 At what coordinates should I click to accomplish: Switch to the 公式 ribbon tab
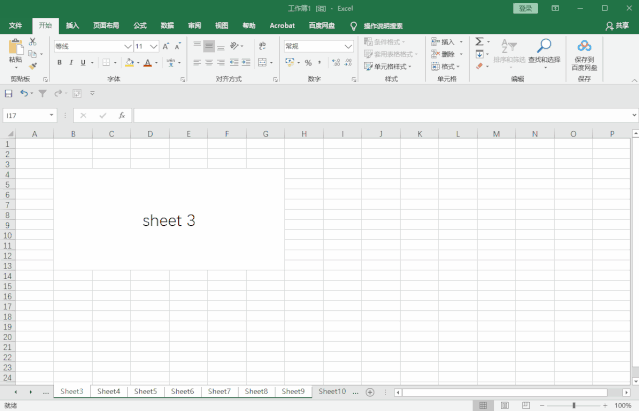pyautogui.click(x=140, y=26)
